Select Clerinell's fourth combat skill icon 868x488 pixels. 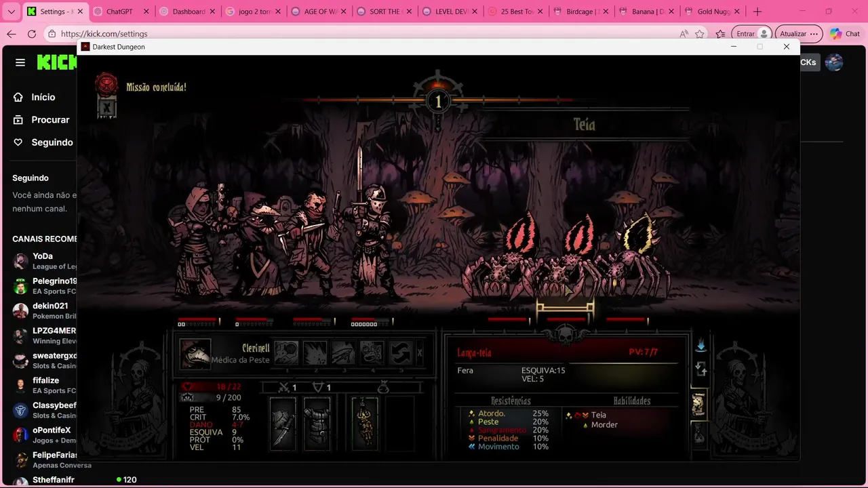point(372,353)
